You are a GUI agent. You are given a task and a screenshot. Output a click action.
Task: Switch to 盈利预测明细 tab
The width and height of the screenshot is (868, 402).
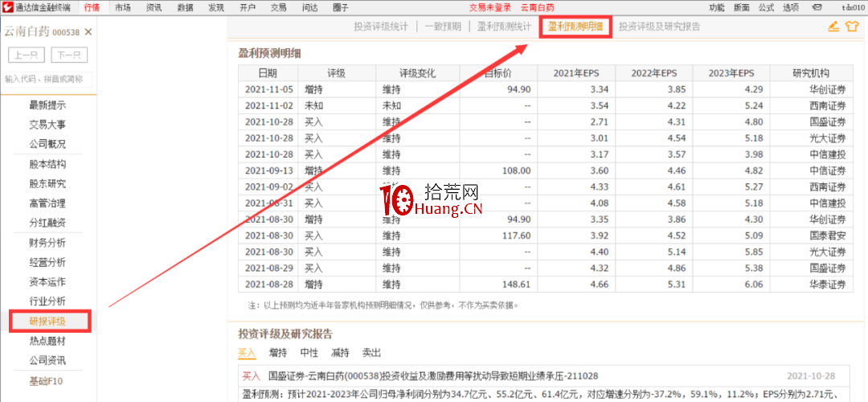tap(575, 26)
